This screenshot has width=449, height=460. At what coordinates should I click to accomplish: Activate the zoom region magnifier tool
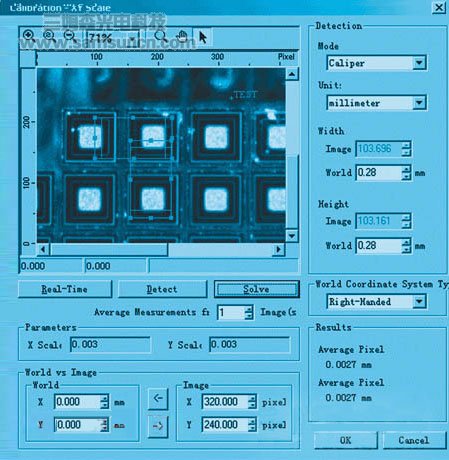161,36
